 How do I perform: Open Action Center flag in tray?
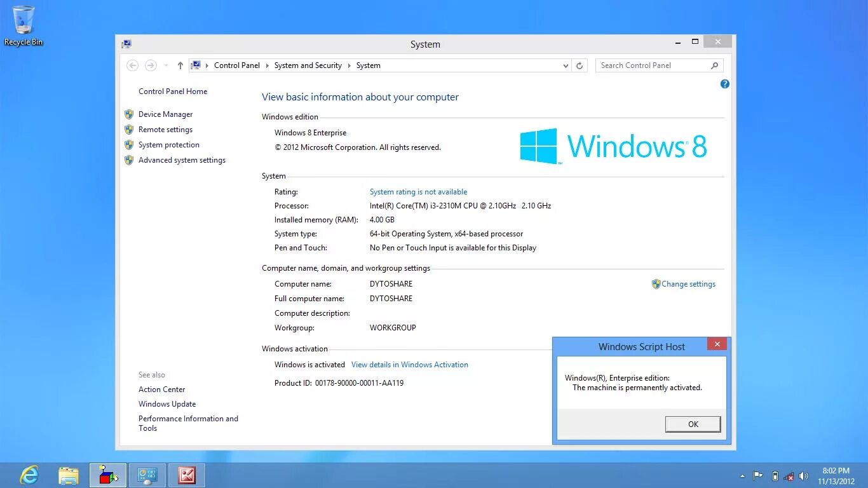click(758, 476)
